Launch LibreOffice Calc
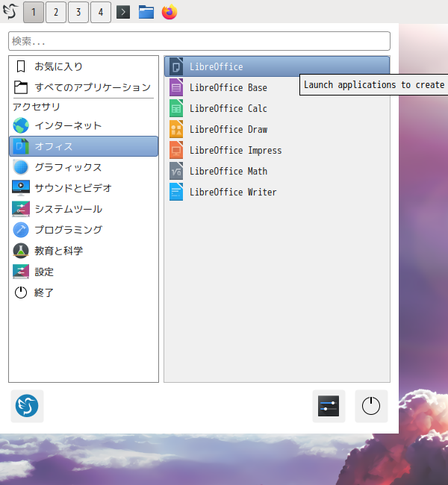 [277, 109]
